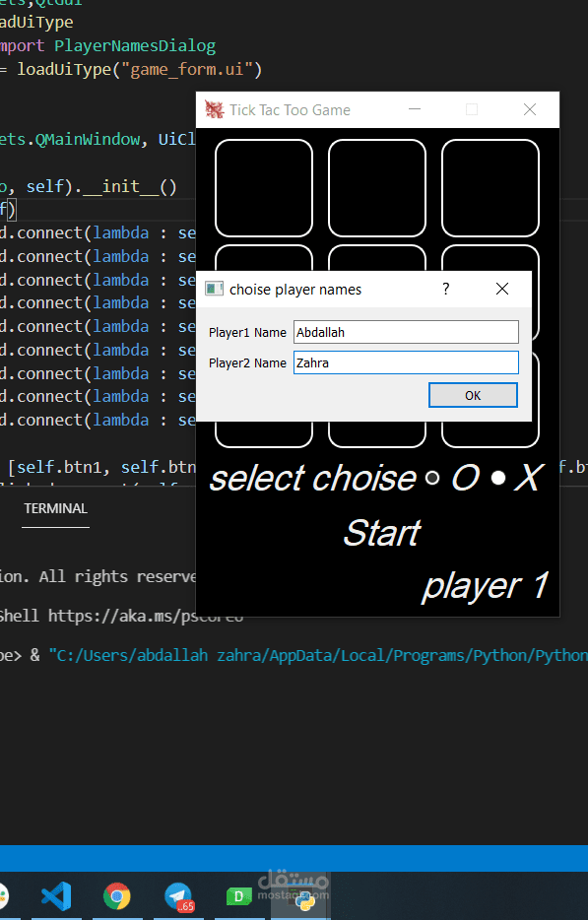
Task: Close the choise player names dialog
Action: tap(501, 289)
